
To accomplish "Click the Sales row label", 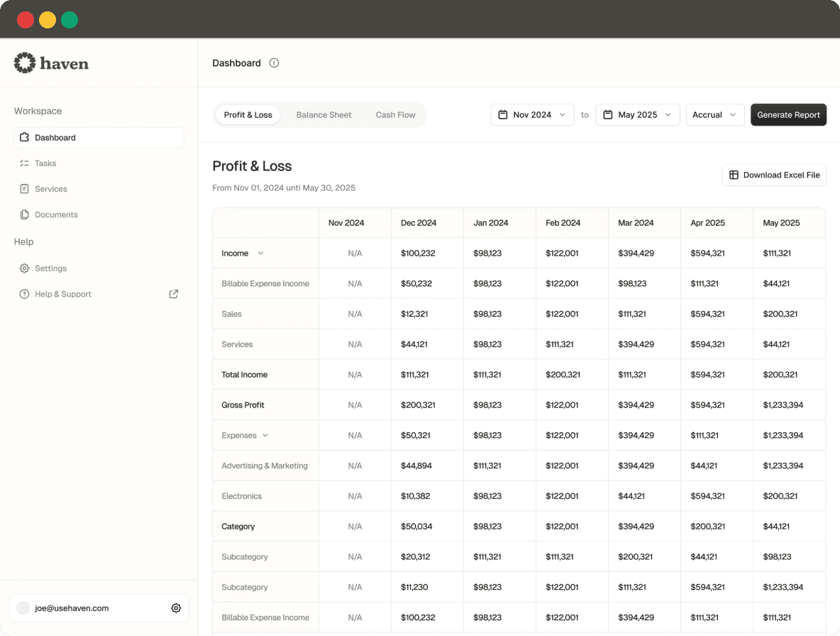I will click(231, 314).
